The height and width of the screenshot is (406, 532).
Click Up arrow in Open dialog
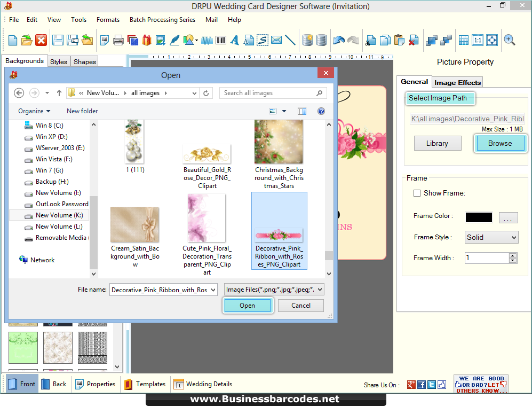coord(59,93)
